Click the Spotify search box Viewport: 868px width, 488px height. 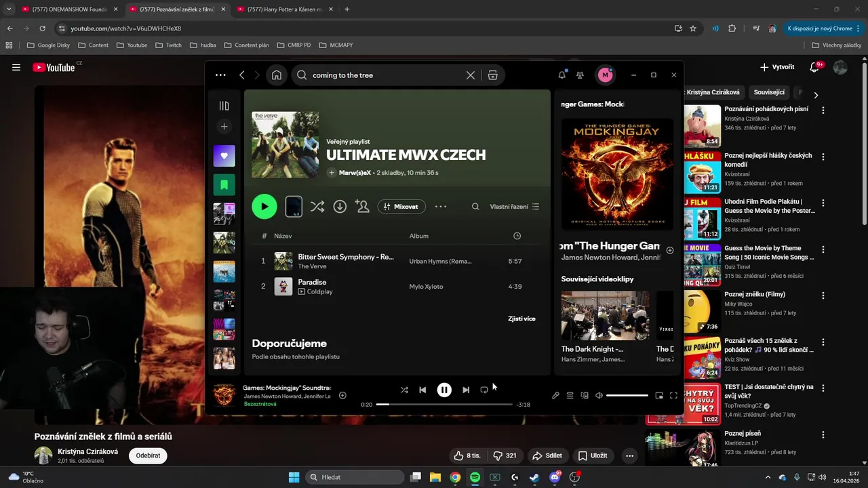[387, 75]
